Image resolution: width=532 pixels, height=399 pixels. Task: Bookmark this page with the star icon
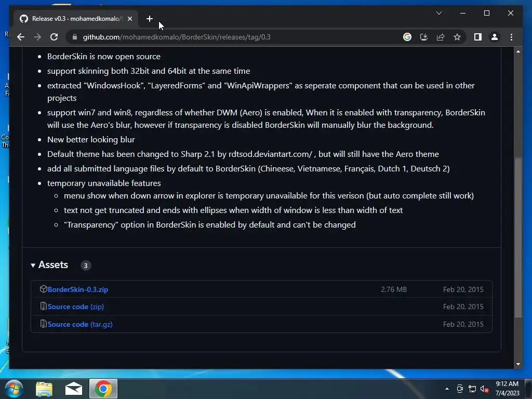coord(457,37)
